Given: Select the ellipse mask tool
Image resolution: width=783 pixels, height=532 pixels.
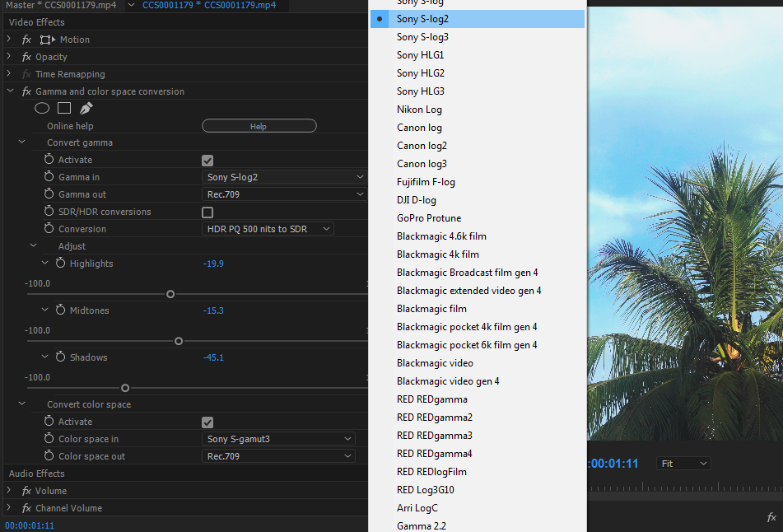Looking at the screenshot, I should tap(42, 108).
